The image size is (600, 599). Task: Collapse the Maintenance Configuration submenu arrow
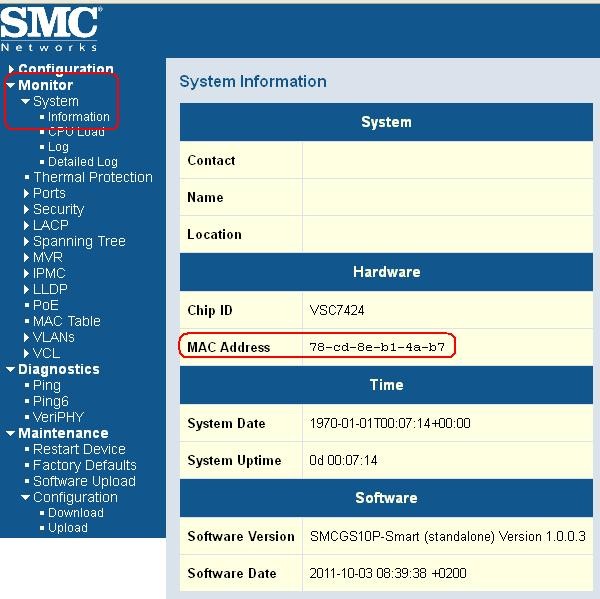click(x=26, y=498)
